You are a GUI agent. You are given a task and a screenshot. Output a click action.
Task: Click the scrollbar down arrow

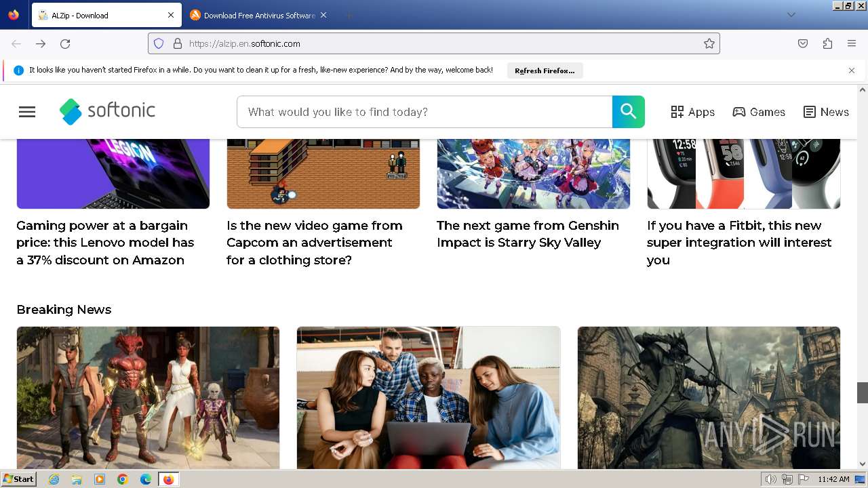863,464
